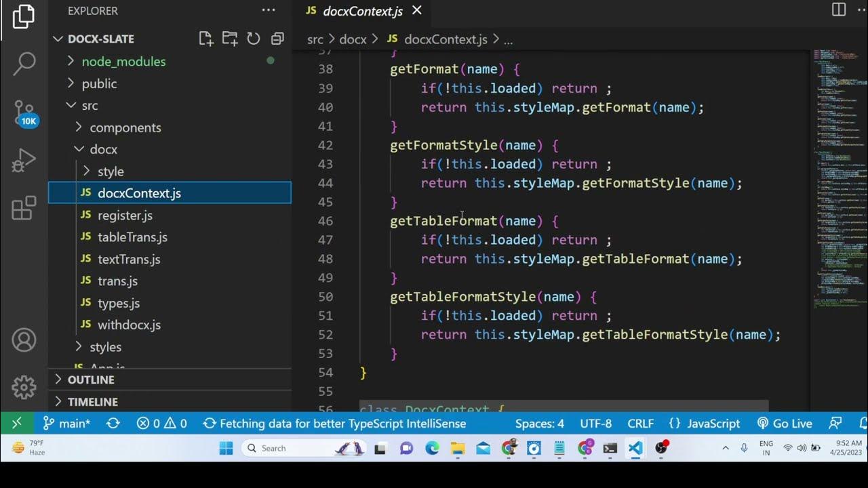
Task: Open the Manage settings gear
Action: 24,387
